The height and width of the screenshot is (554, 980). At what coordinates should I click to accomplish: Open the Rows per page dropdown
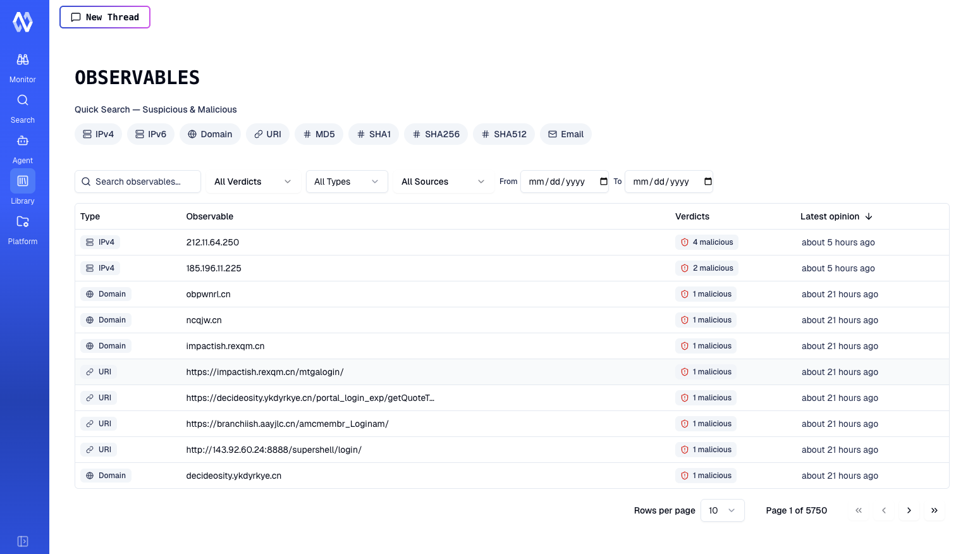pyautogui.click(x=723, y=510)
